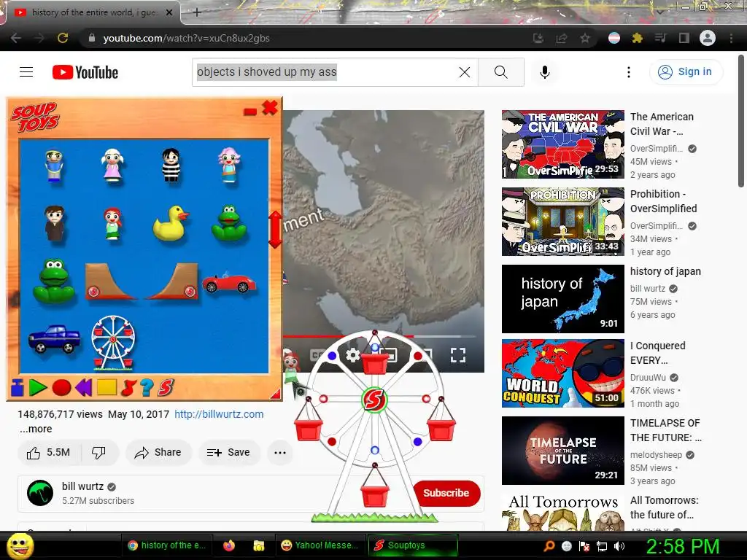Reload the page in Chrome

[x=63, y=38]
